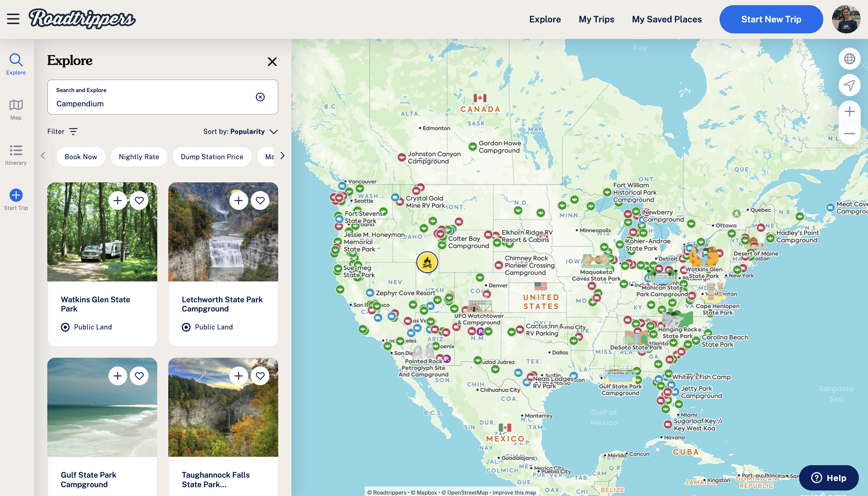
Task: Open Gulf State Park Campground title
Action: (88, 479)
